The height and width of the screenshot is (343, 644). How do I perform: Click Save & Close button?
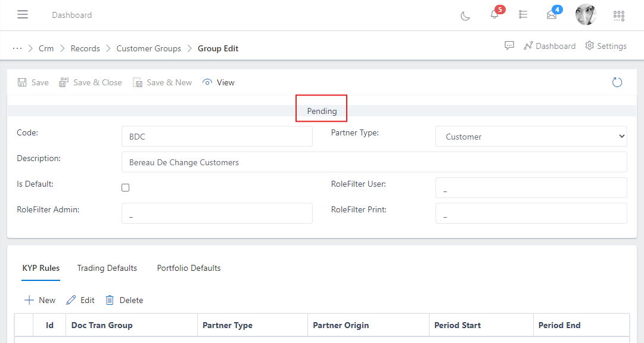click(91, 82)
